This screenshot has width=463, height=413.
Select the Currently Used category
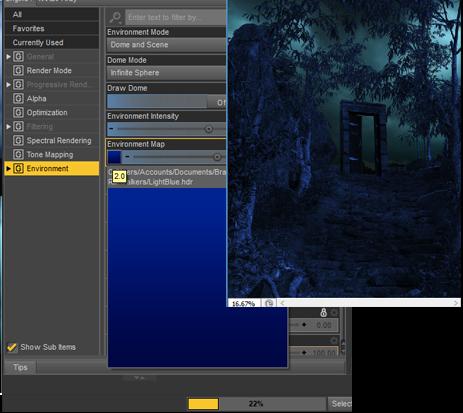(x=52, y=42)
